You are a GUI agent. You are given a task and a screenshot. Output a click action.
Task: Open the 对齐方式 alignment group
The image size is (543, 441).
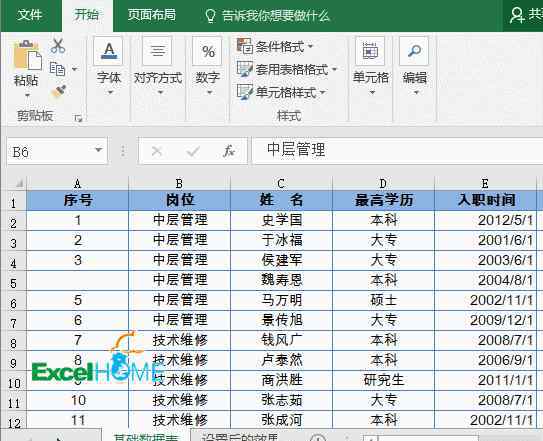[x=158, y=66]
